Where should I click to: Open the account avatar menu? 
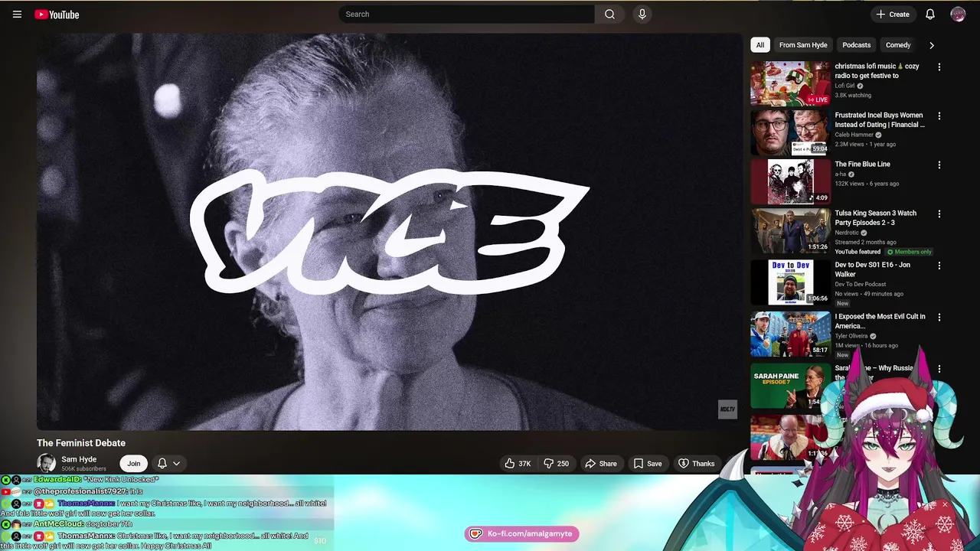(958, 14)
